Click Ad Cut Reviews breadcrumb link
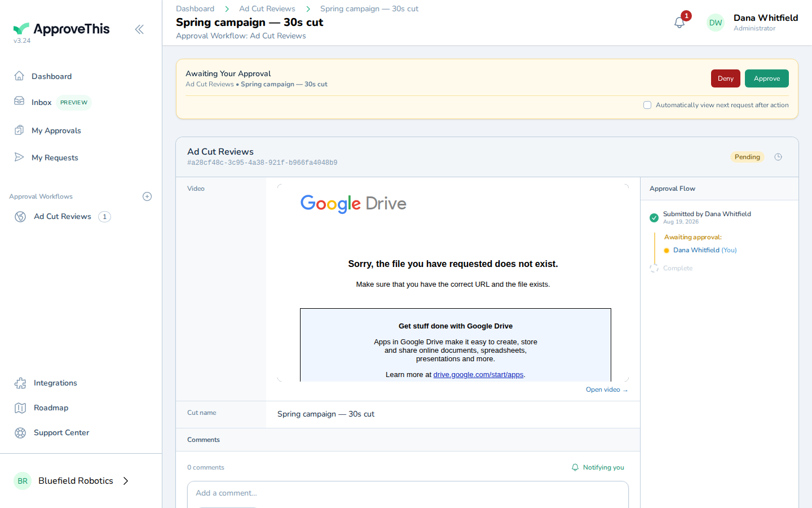The image size is (812, 508). point(267,8)
